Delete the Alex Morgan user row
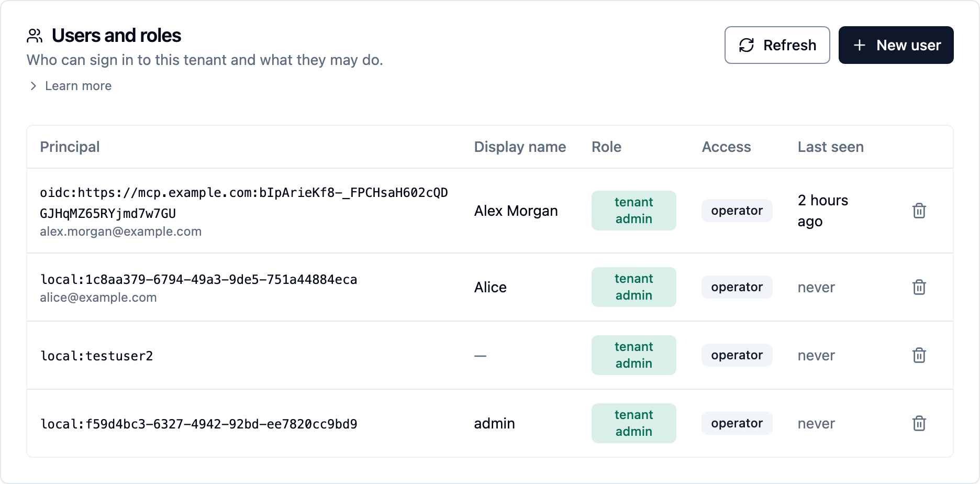Viewport: 980px width, 484px height. tap(919, 211)
